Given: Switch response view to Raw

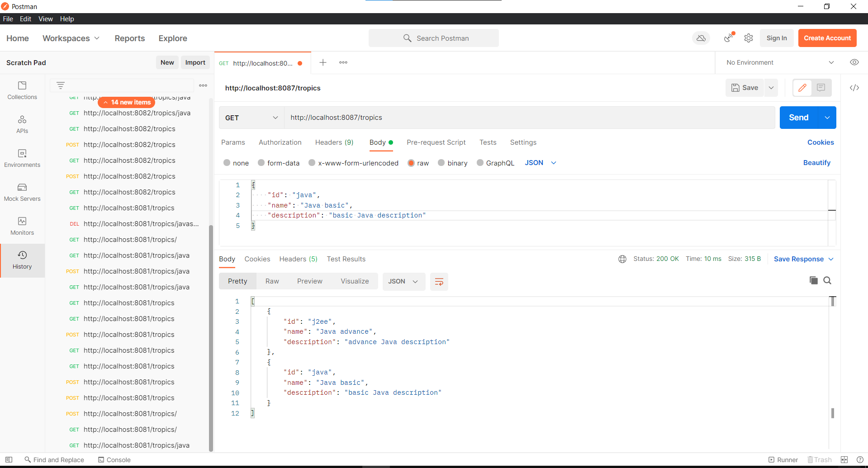Looking at the screenshot, I should click(272, 281).
